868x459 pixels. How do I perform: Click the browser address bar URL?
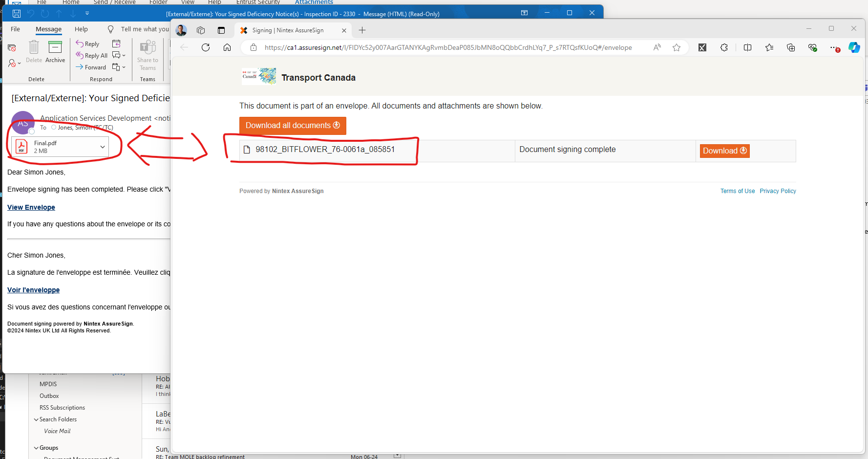(448, 47)
